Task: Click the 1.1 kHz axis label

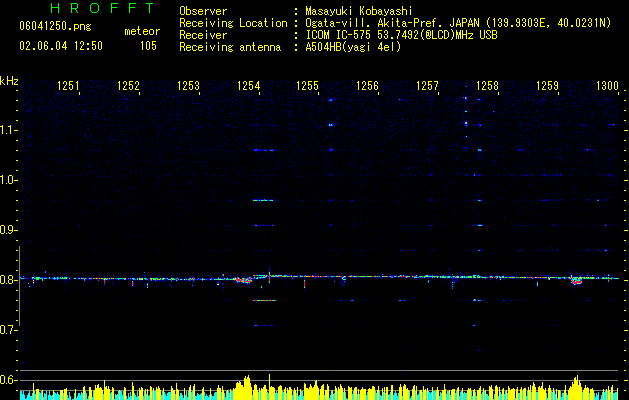Action: point(8,130)
